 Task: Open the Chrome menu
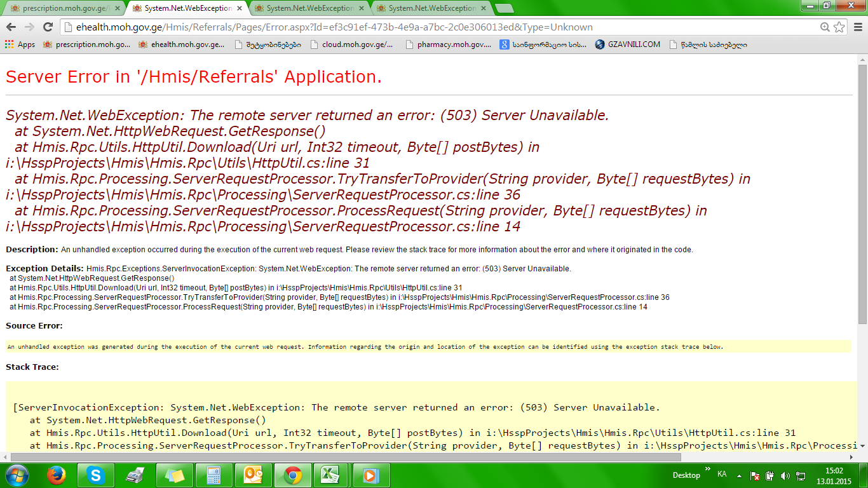click(x=857, y=27)
